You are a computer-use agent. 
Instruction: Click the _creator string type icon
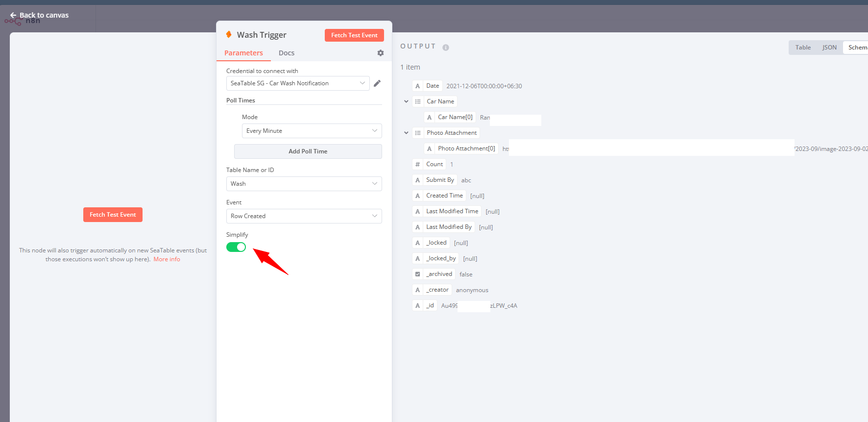point(417,290)
